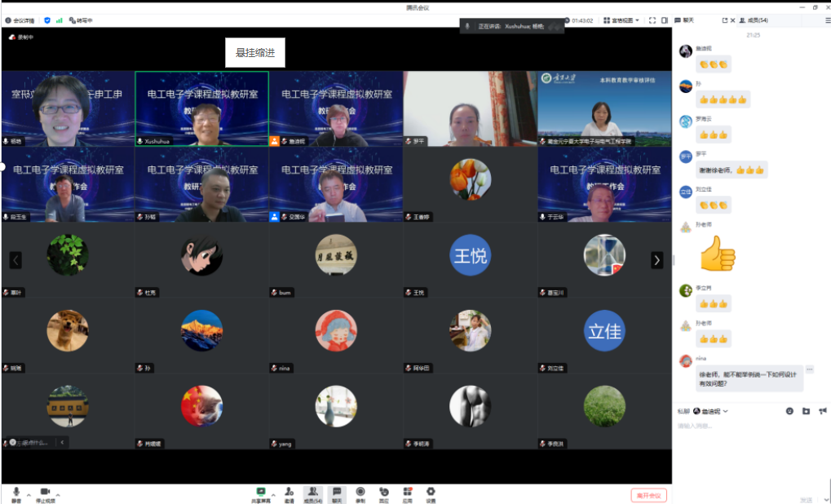The width and height of the screenshot is (831, 504).
Task: Select the 罗平 video tile
Action: 470,108
